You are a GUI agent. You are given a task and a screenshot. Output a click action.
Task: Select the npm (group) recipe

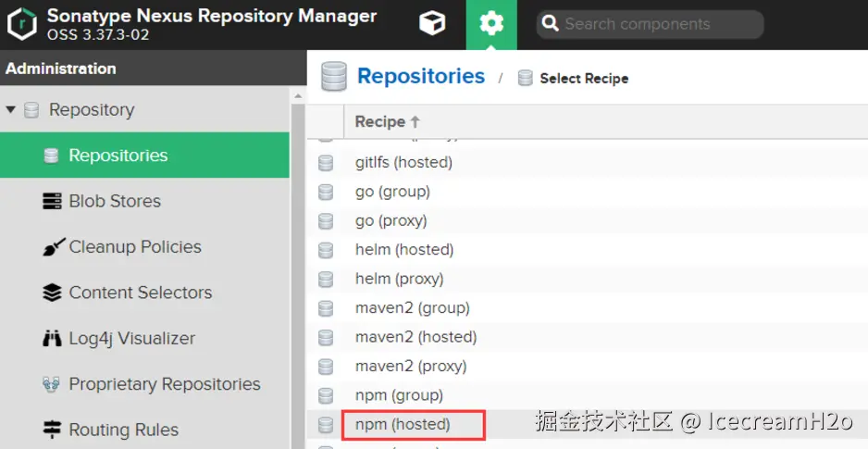pos(399,395)
